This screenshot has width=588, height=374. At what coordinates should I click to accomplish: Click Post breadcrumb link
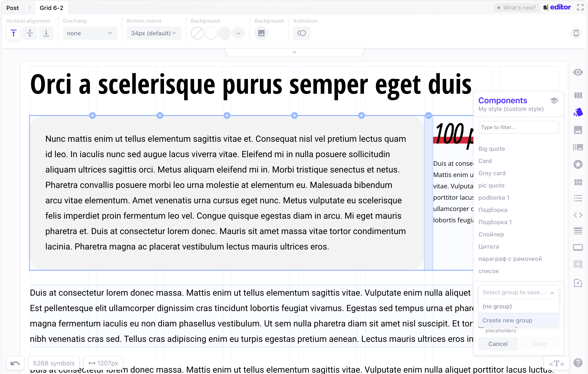tap(13, 8)
